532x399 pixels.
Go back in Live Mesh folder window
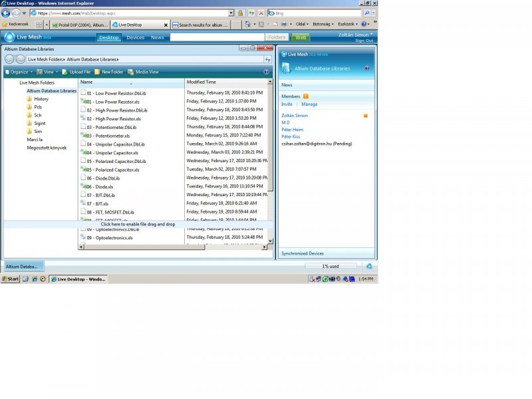pos(9,59)
